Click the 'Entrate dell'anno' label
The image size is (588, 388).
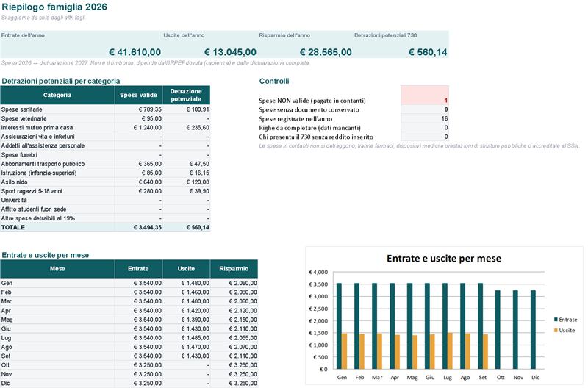click(23, 35)
